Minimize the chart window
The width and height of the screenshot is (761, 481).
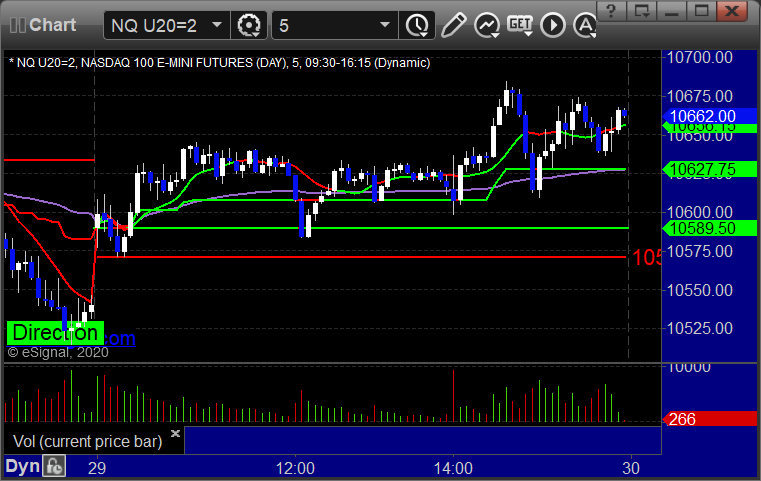pyautogui.click(x=672, y=11)
